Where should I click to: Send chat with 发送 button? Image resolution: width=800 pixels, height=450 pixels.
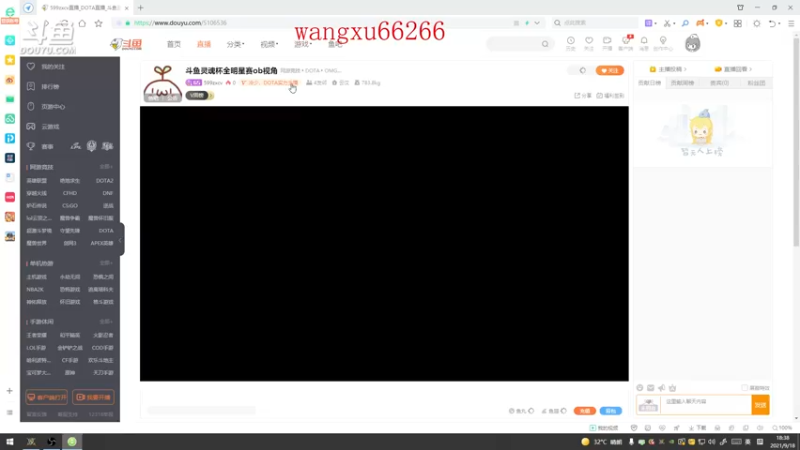(x=760, y=405)
